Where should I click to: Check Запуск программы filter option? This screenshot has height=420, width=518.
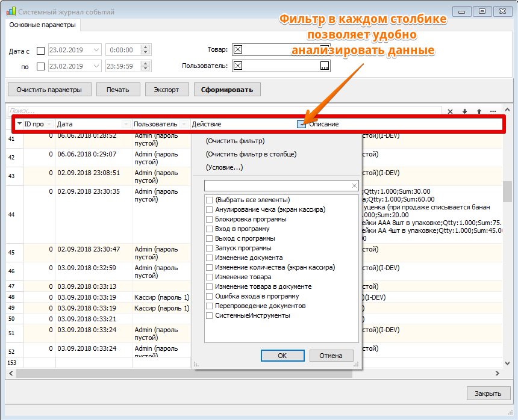tap(209, 248)
